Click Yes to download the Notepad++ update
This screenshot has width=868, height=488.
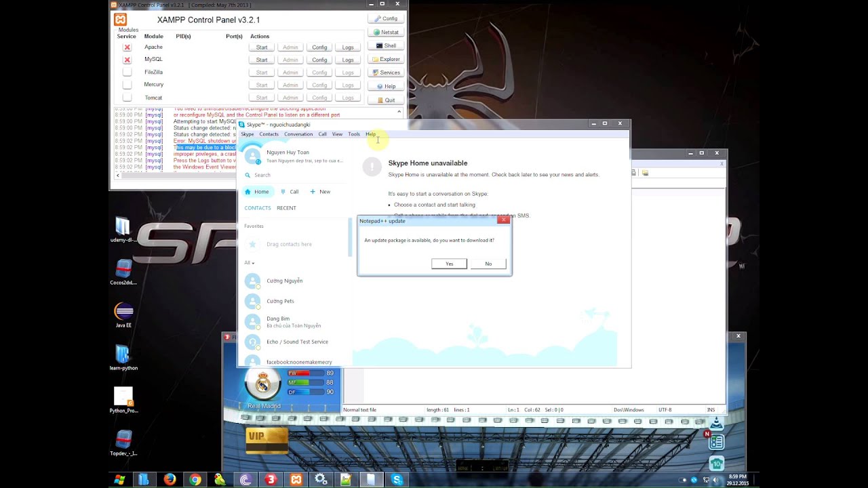(x=449, y=264)
